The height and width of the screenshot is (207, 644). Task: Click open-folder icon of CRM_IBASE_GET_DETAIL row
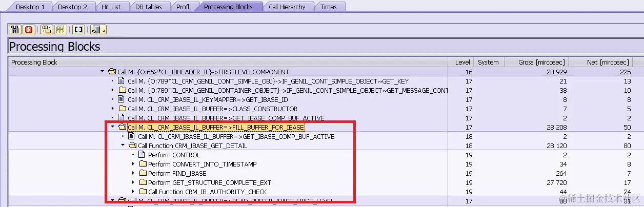[132, 146]
